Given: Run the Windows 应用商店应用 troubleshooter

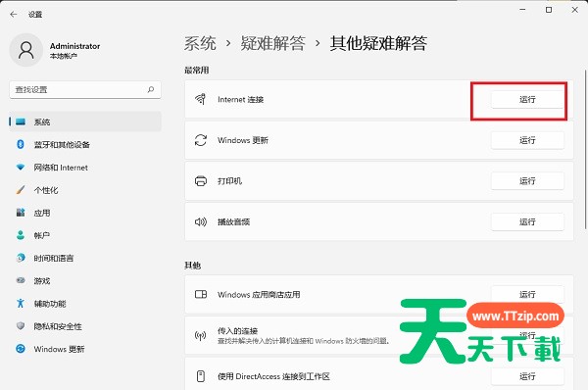Looking at the screenshot, I should 527,294.
